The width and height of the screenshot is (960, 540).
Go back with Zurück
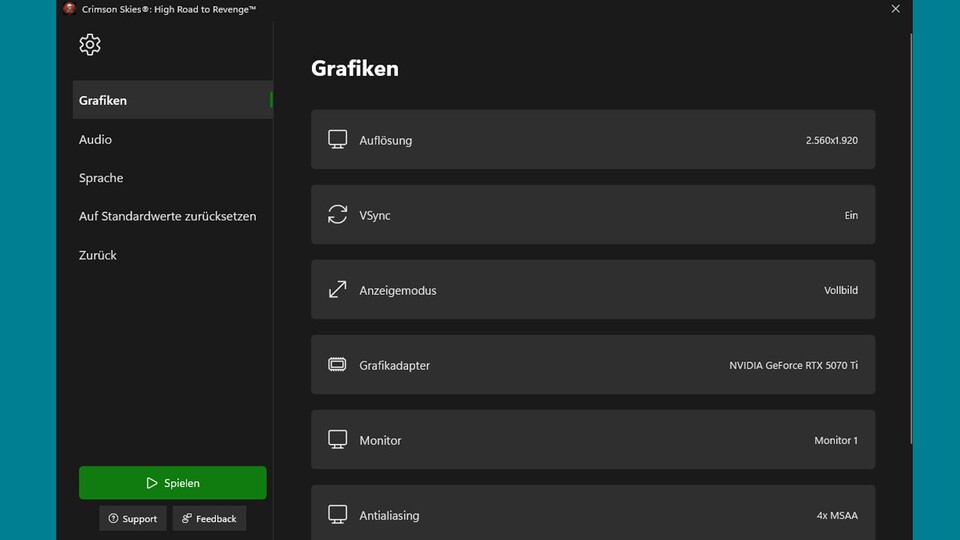pyautogui.click(x=97, y=255)
